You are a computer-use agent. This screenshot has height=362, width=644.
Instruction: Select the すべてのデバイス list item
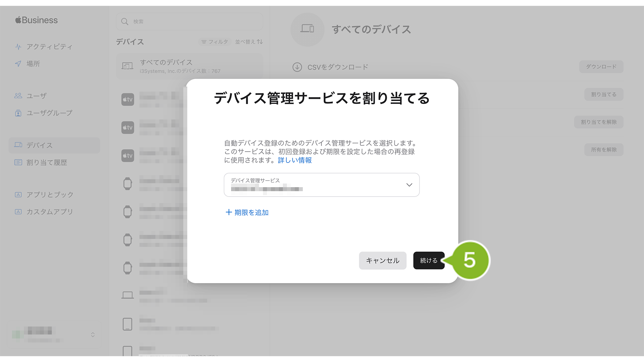click(x=189, y=66)
